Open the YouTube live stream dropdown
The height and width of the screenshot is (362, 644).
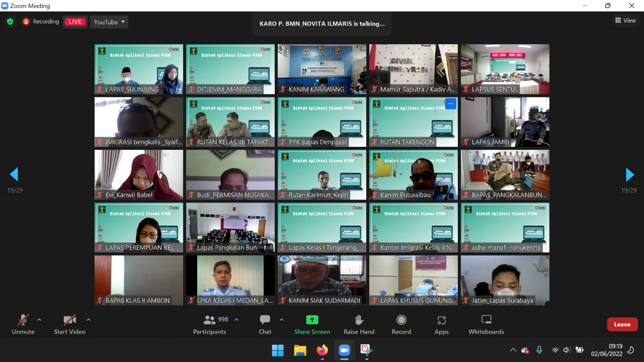point(109,22)
